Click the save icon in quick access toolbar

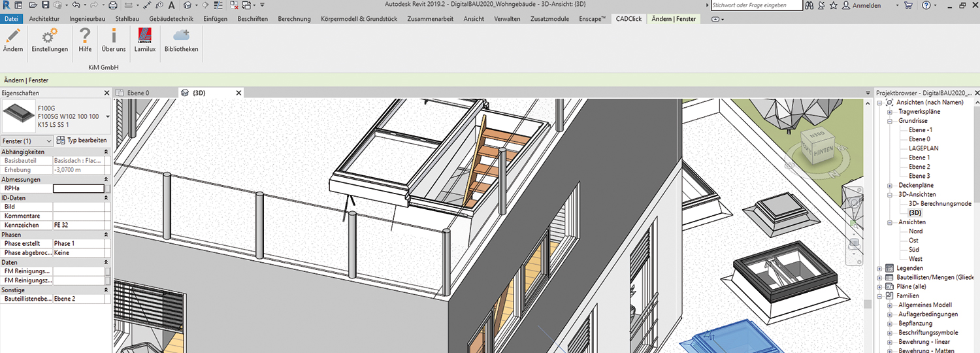(44, 5)
